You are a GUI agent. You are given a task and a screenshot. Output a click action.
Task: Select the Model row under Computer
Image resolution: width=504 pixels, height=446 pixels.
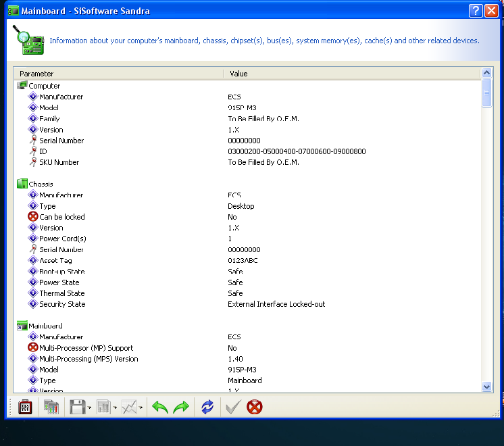tap(49, 107)
